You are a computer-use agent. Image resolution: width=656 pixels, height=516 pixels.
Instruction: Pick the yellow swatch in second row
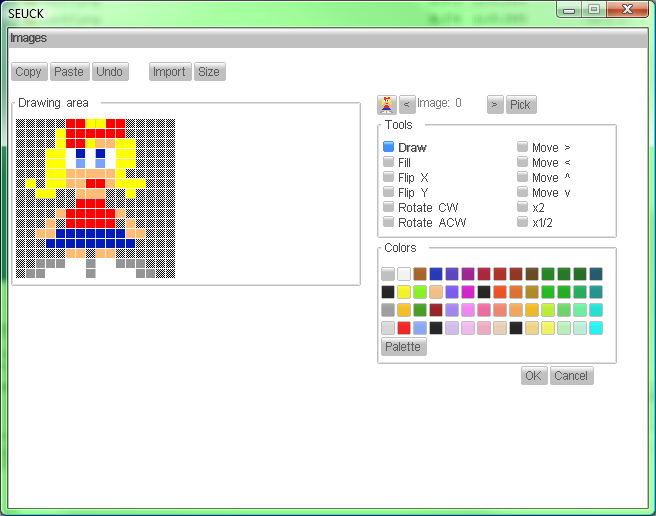tap(404, 292)
